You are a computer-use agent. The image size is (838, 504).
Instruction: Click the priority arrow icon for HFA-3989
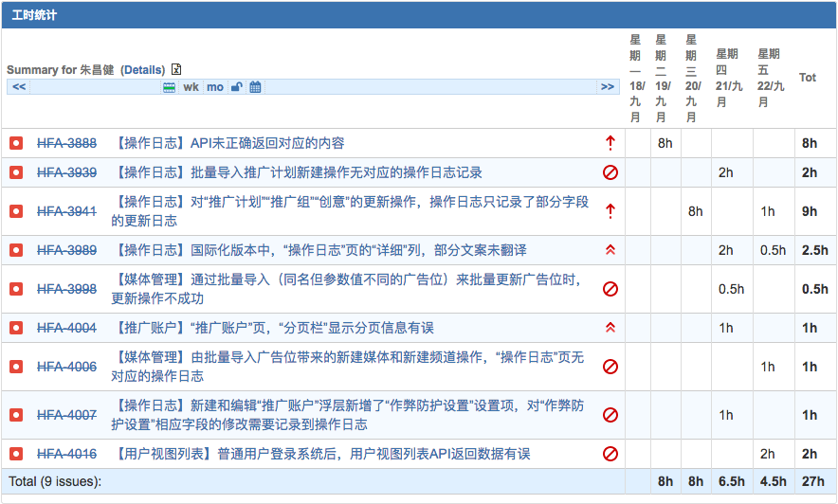610,250
